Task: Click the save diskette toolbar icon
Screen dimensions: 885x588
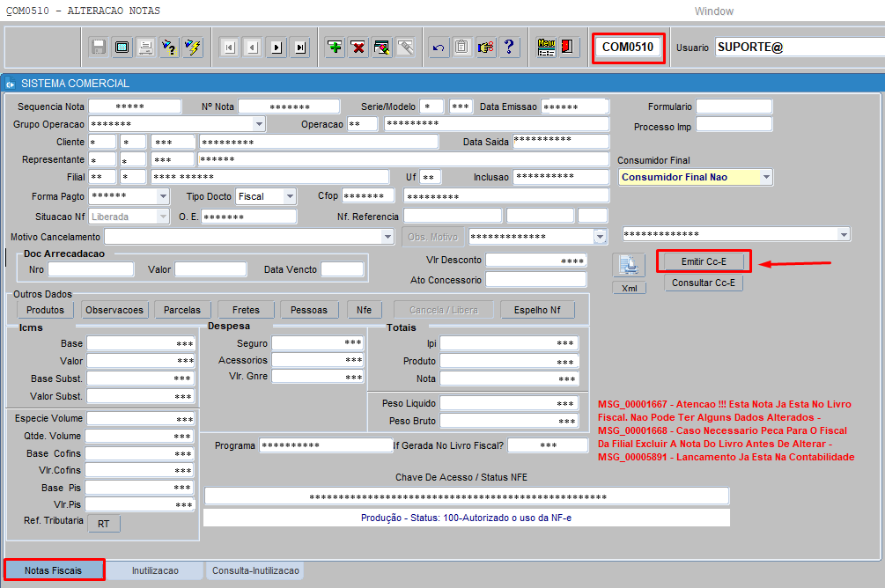Action: point(99,48)
